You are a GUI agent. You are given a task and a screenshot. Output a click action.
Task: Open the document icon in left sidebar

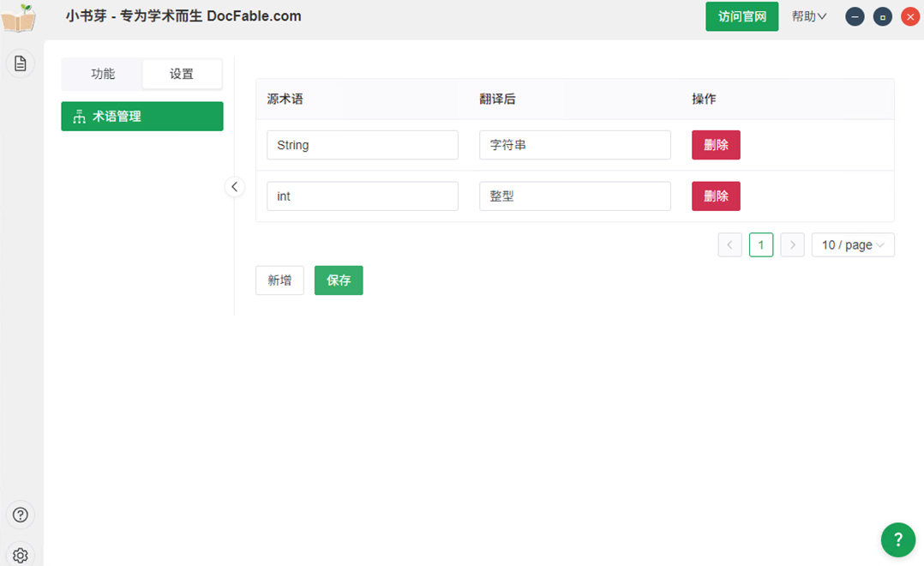(x=21, y=63)
